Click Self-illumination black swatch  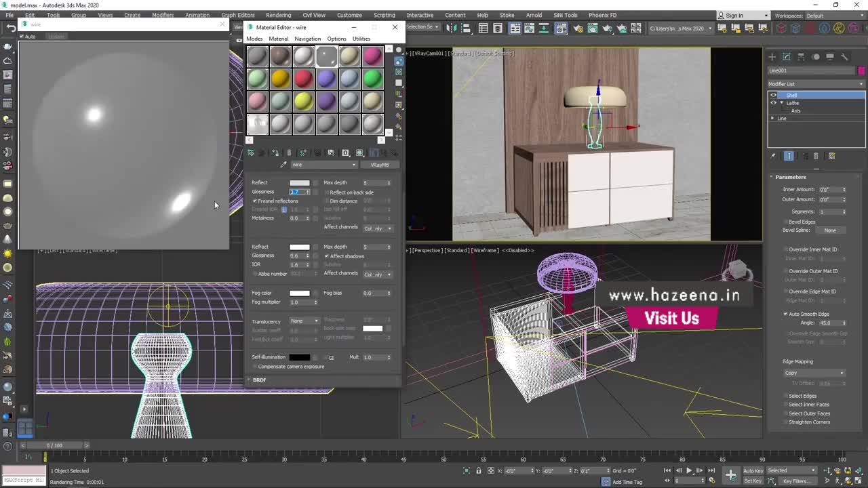coord(299,357)
